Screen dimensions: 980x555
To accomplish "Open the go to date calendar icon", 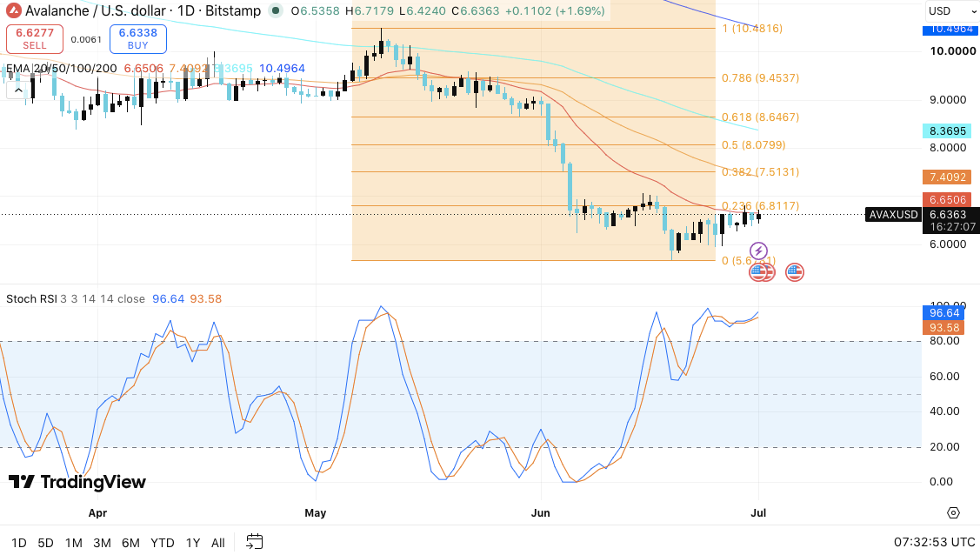I will (x=255, y=541).
